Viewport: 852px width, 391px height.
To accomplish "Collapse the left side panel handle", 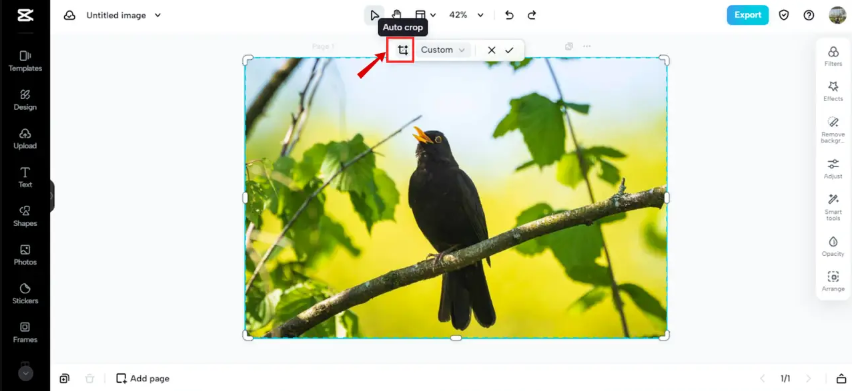I will [52, 196].
